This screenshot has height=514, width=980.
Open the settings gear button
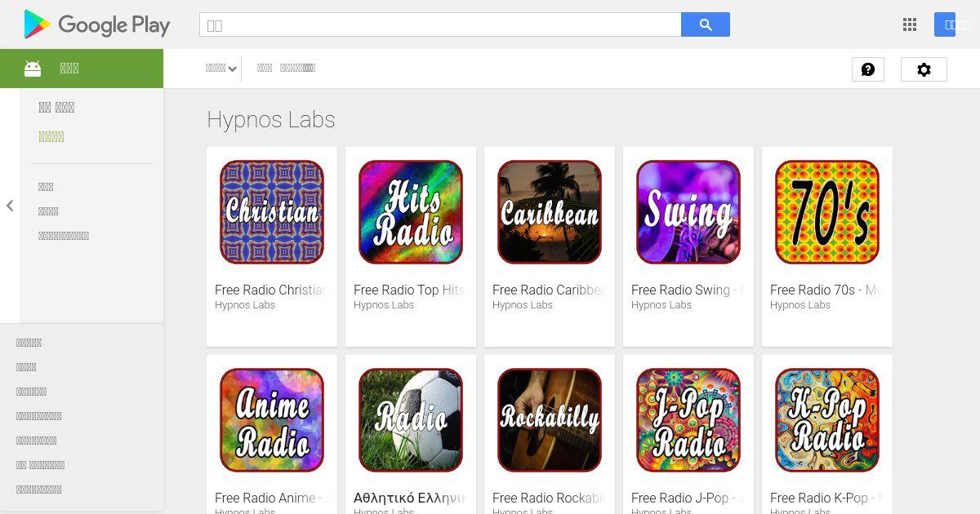pos(924,69)
